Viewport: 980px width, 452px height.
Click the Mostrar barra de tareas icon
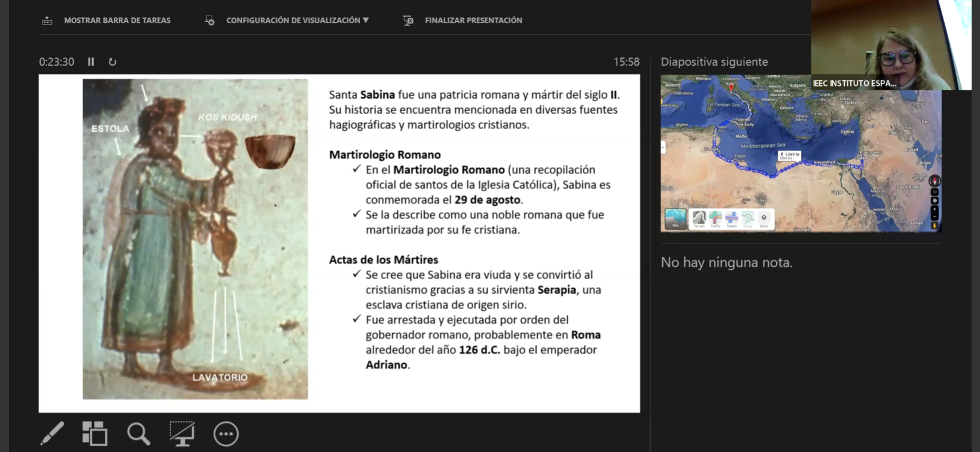coord(47,20)
